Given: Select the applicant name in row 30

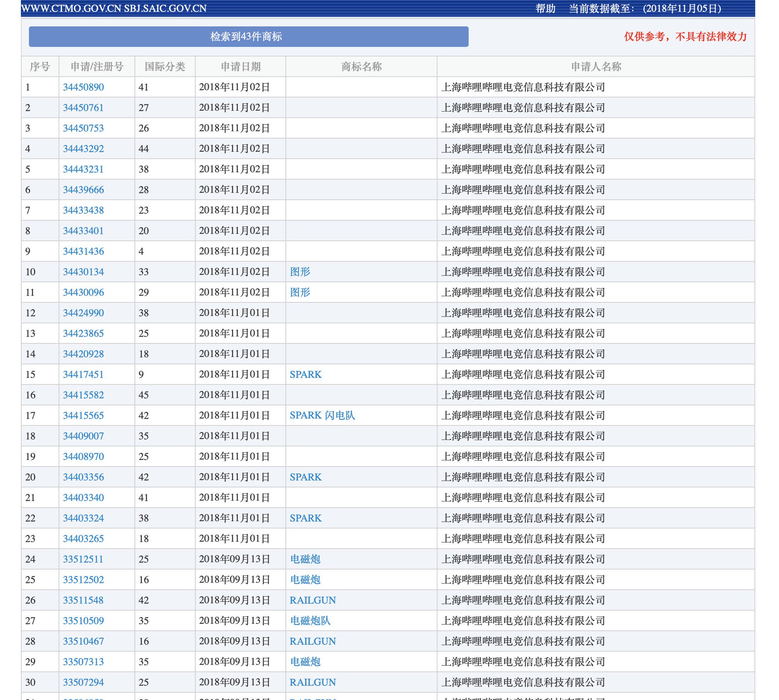Looking at the screenshot, I should click(x=523, y=682).
